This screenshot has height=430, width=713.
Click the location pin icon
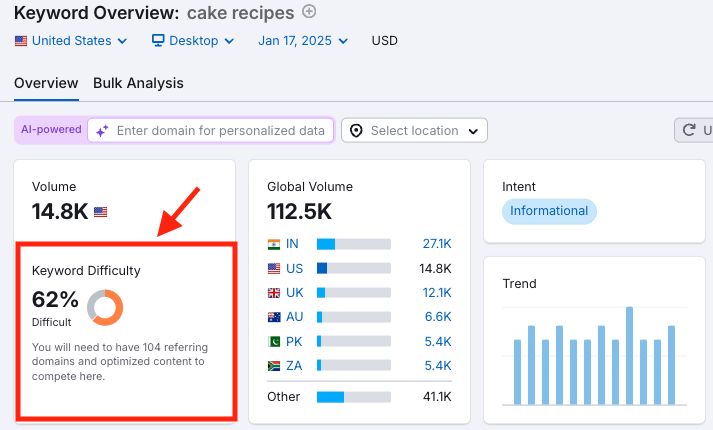[356, 131]
